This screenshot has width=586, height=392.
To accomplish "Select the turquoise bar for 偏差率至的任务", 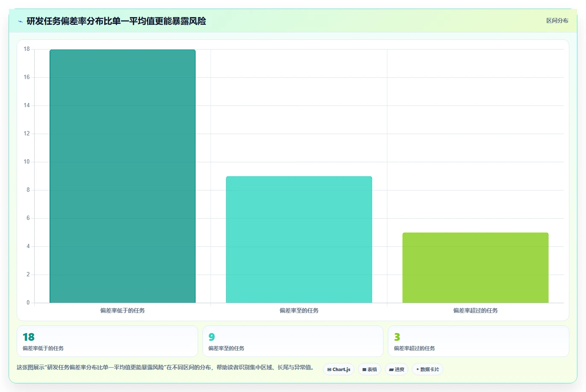I will pos(299,240).
